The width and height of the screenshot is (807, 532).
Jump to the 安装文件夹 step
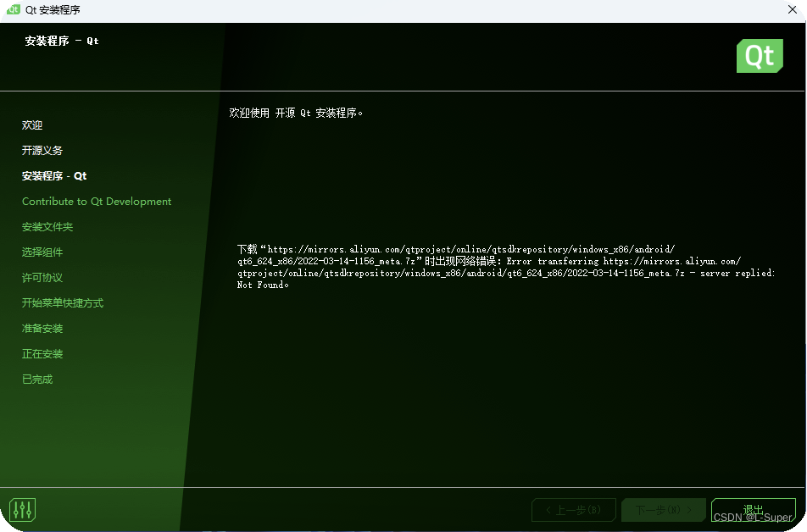tap(47, 227)
